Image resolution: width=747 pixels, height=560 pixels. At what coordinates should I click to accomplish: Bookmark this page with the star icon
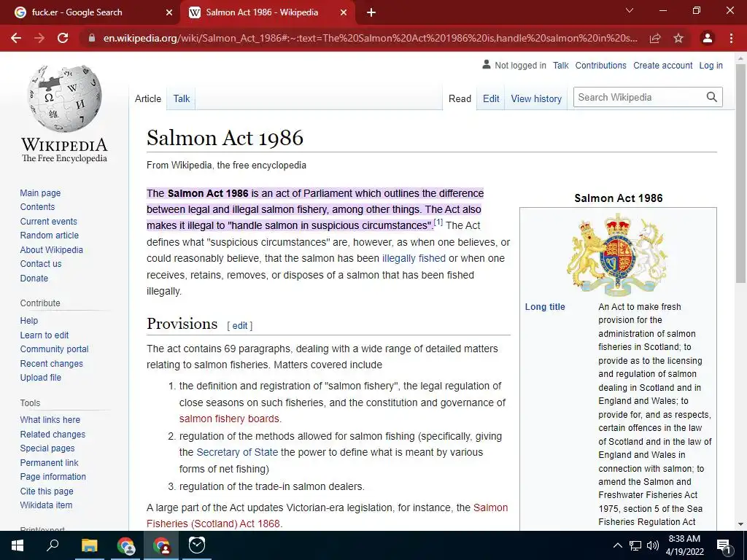click(x=678, y=38)
